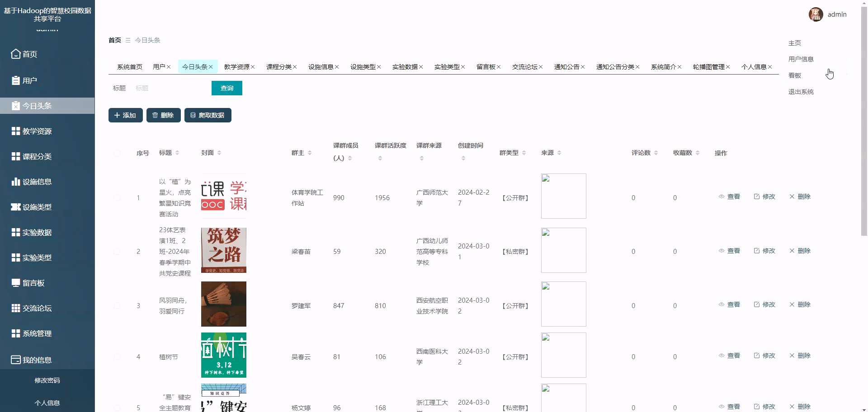Image resolution: width=868 pixels, height=412 pixels.
Task: Close the 用户 tab
Action: click(x=169, y=67)
